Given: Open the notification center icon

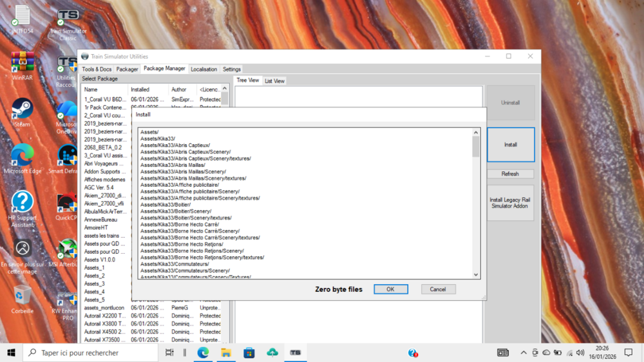Looking at the screenshot, I should click(629, 352).
